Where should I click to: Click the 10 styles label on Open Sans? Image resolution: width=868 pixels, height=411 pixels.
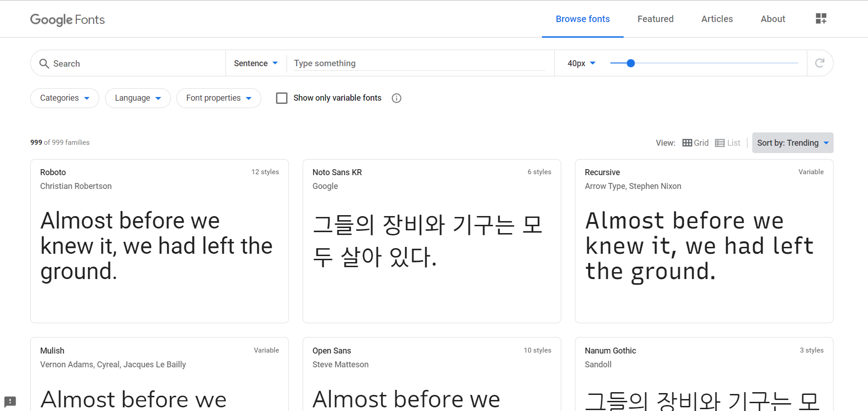tap(537, 350)
